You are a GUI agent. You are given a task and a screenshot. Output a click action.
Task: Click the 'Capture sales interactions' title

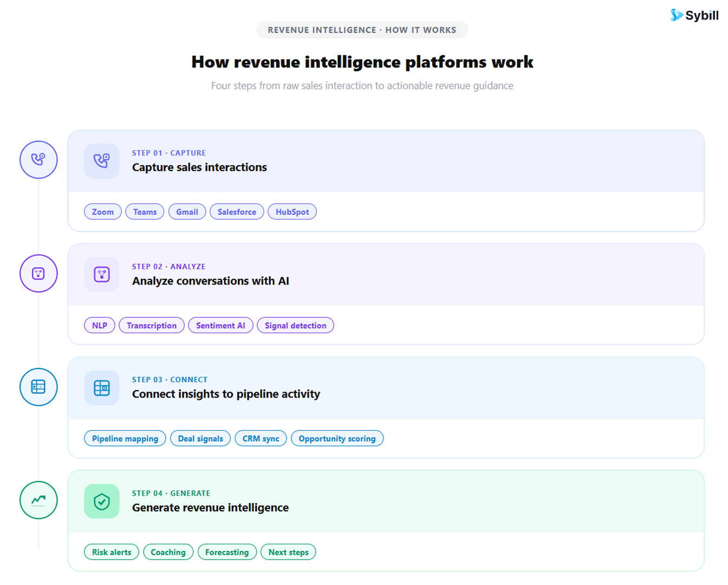coord(199,167)
